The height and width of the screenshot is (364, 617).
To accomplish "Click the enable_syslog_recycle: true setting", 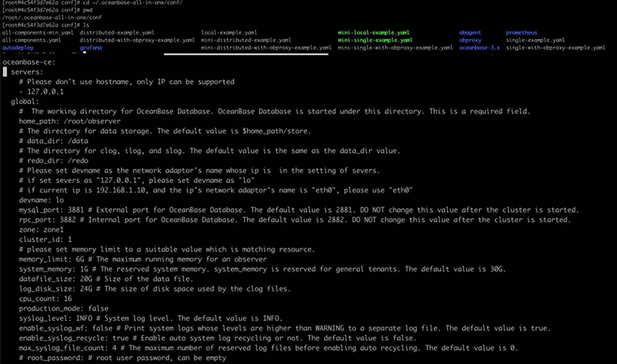I will coord(74,338).
